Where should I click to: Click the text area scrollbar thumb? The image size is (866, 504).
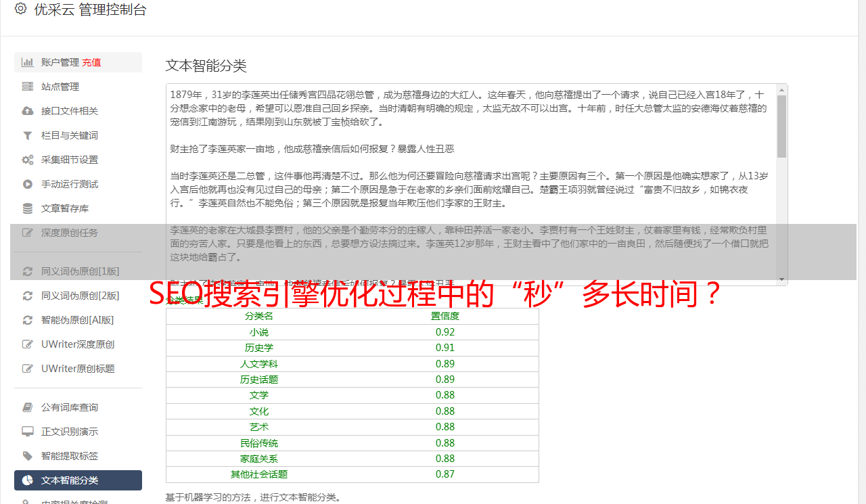click(782, 126)
